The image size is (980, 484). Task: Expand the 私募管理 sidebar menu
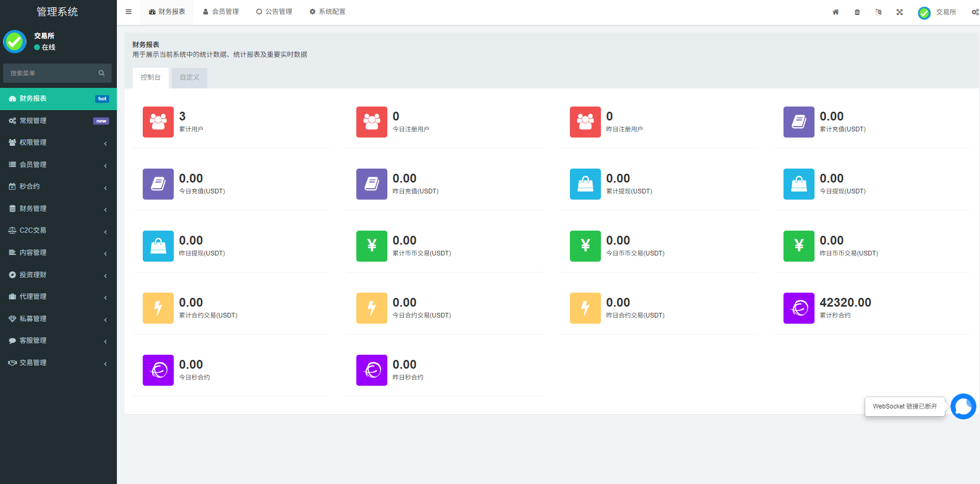click(58, 319)
